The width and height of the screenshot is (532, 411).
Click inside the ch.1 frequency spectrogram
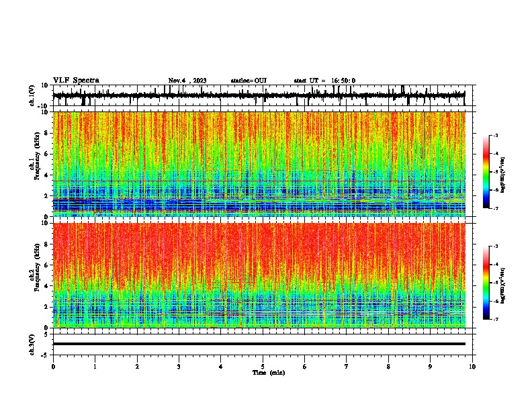coord(259,164)
